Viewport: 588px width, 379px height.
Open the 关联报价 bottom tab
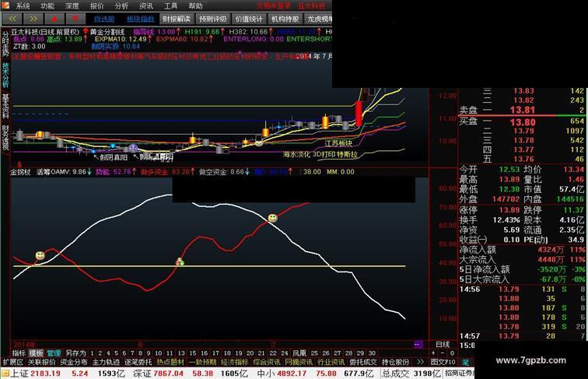point(42,362)
